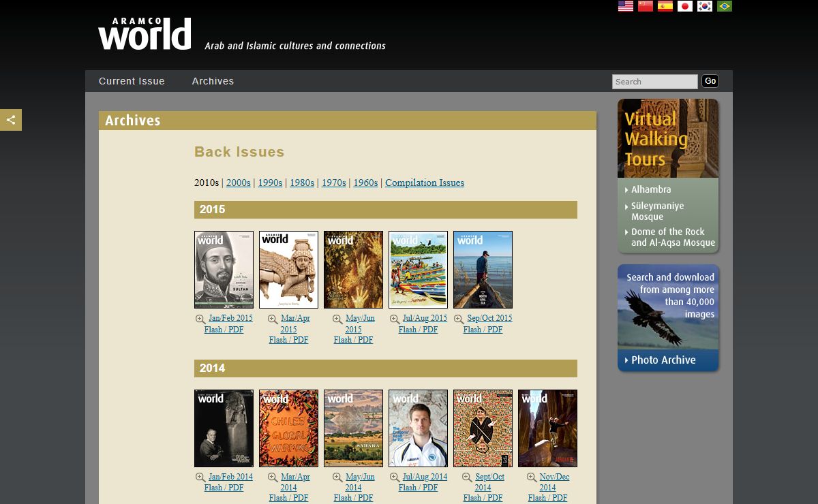Open the share side tab
Viewport: 818px width, 504px height.
pyautogui.click(x=11, y=120)
